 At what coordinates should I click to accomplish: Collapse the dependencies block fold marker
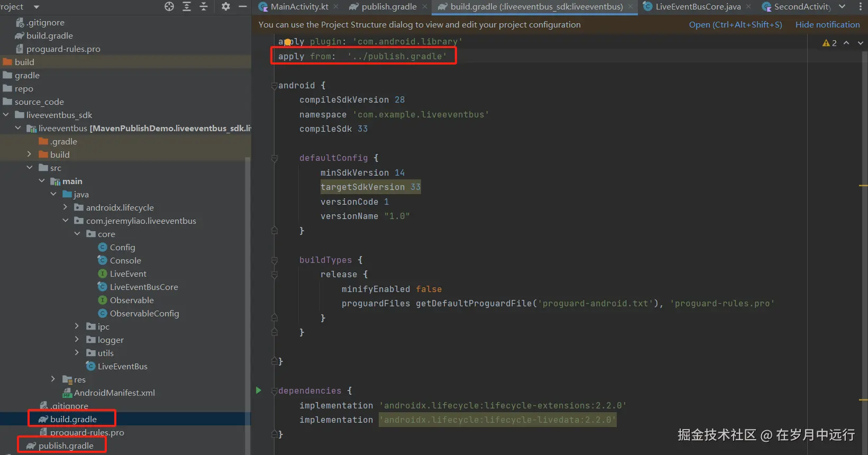[x=274, y=391]
